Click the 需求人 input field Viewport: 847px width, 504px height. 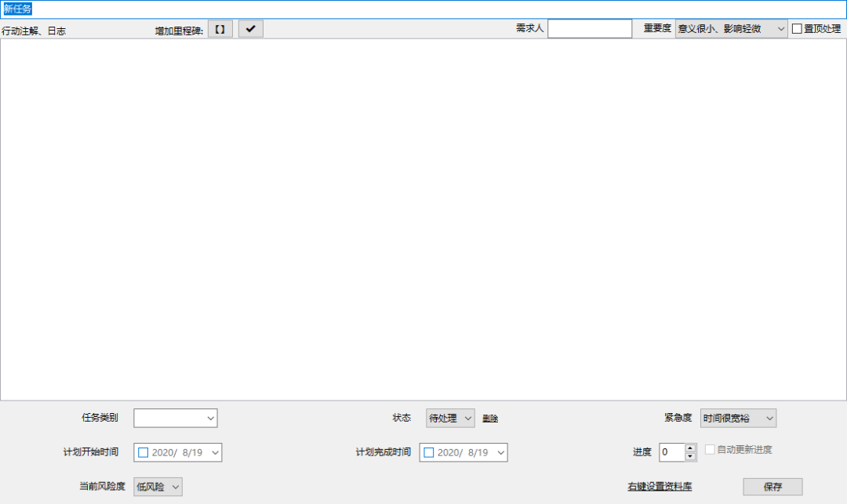click(589, 29)
